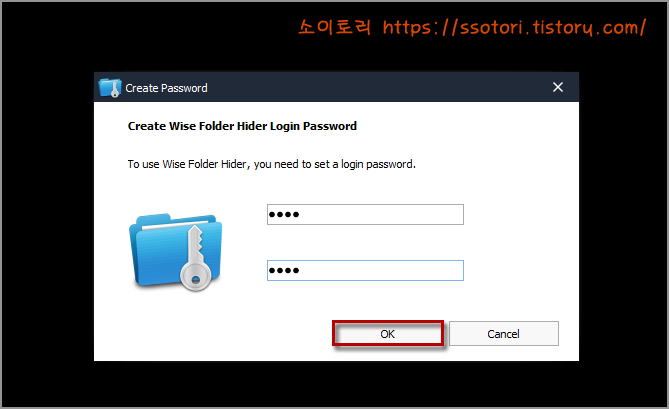Cancel the password creation
Image resolution: width=669 pixels, height=409 pixels.
(504, 334)
